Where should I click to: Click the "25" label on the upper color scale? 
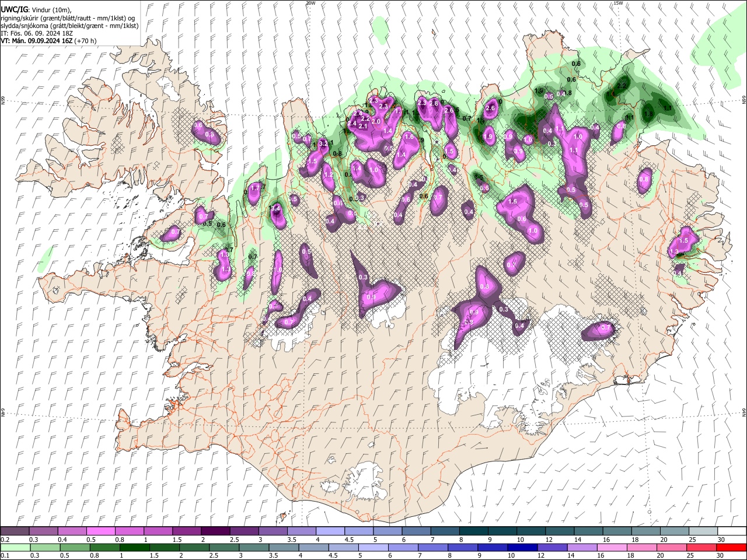tap(692, 540)
